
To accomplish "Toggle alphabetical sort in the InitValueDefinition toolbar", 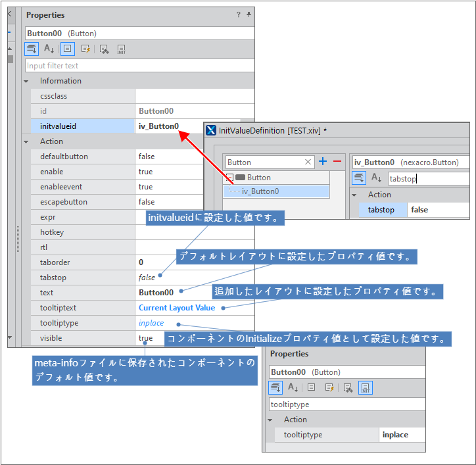I will 377,178.
